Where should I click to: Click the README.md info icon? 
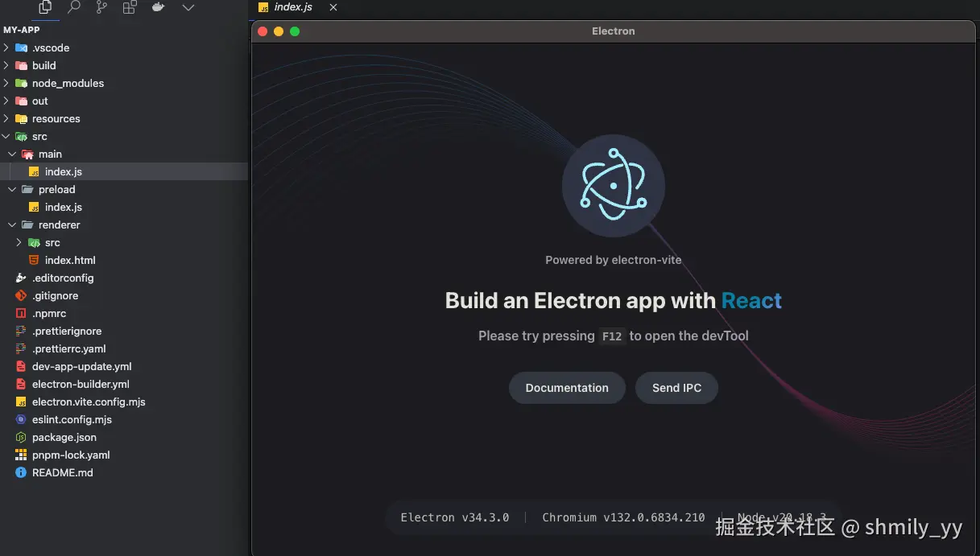pyautogui.click(x=21, y=472)
